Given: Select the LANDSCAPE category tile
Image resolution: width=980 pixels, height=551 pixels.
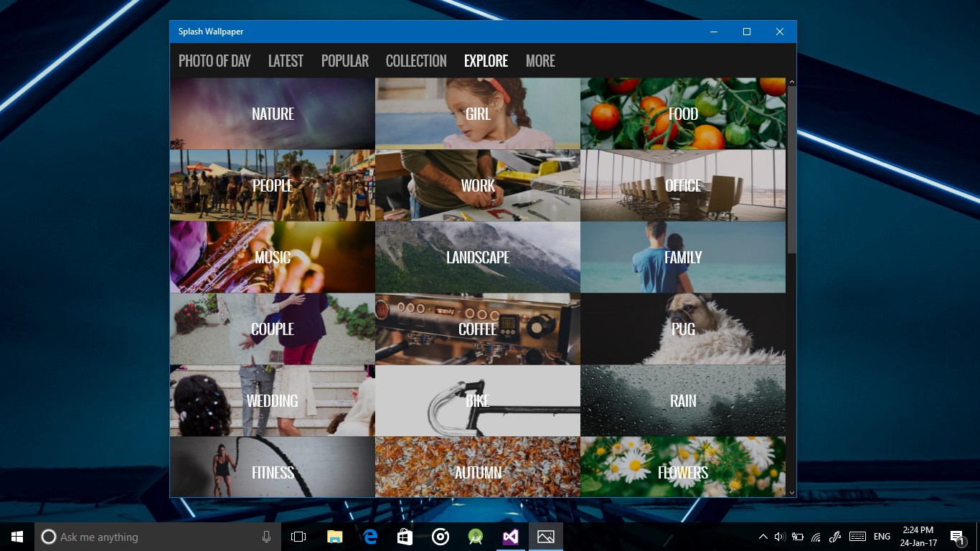Looking at the screenshot, I should tap(478, 257).
